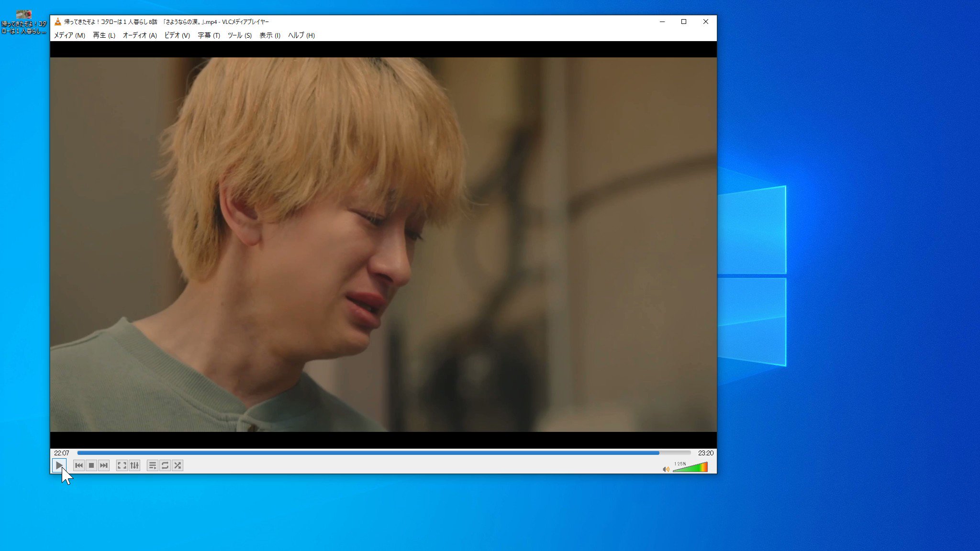Open the ツール (S) menu
Screen dimensions: 980x551
coord(239,35)
